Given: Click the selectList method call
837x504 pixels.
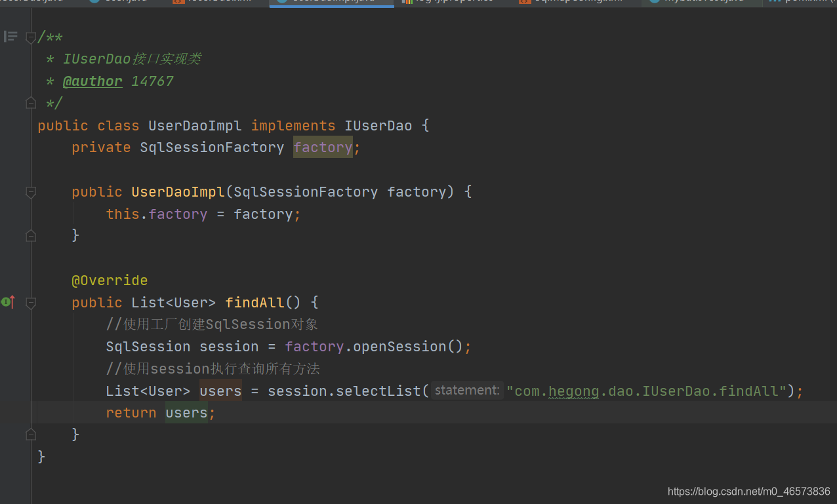Looking at the screenshot, I should (378, 391).
